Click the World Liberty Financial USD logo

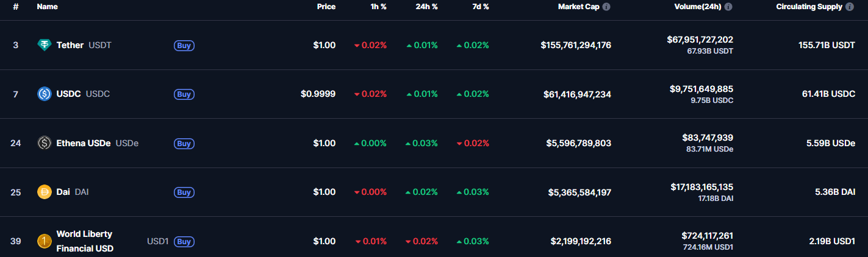coord(44,241)
